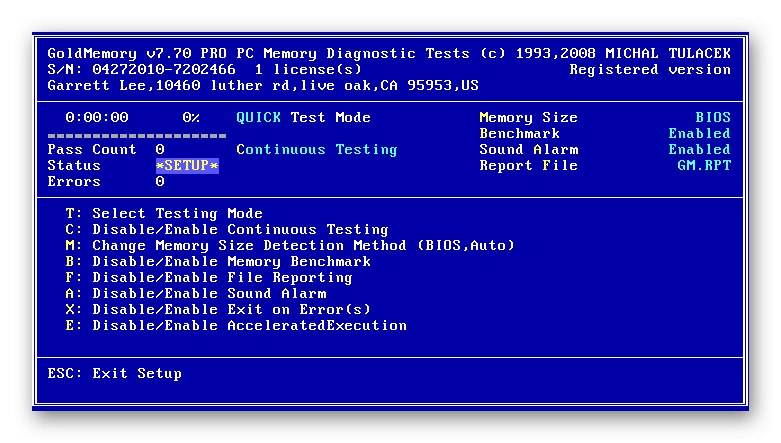Click the 'Memory Size' label
Viewport: 781px width, 443px height.
[x=528, y=118]
